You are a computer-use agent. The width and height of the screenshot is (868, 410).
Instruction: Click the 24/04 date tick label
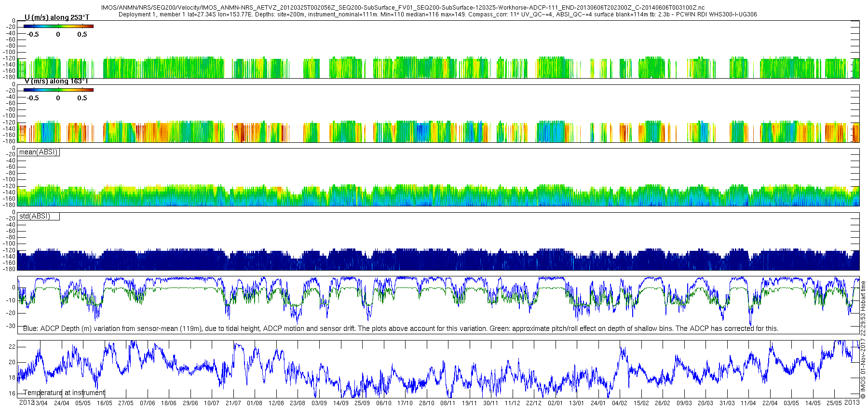pos(61,403)
